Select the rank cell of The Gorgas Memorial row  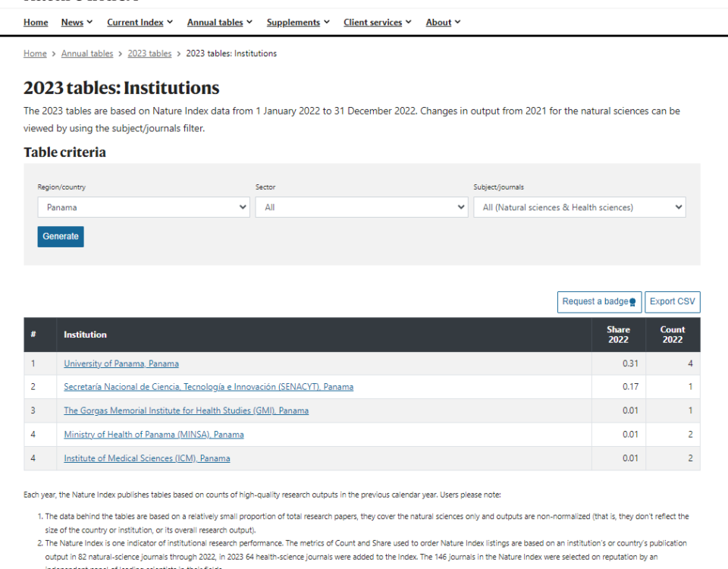click(x=40, y=410)
